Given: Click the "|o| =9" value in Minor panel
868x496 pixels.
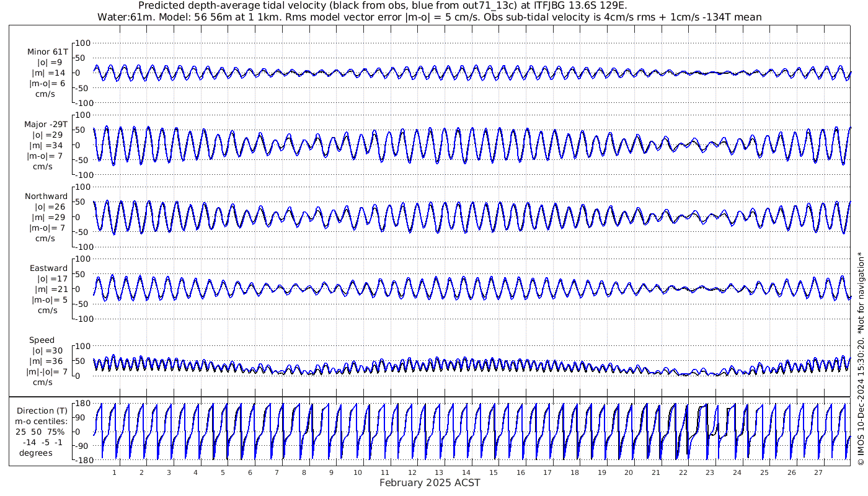Looking at the screenshot, I should (x=49, y=63).
